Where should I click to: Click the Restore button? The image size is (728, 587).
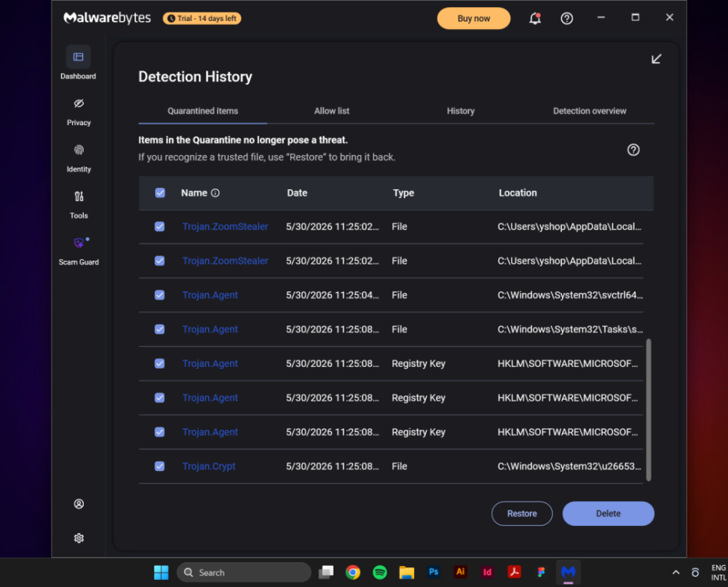pos(522,513)
